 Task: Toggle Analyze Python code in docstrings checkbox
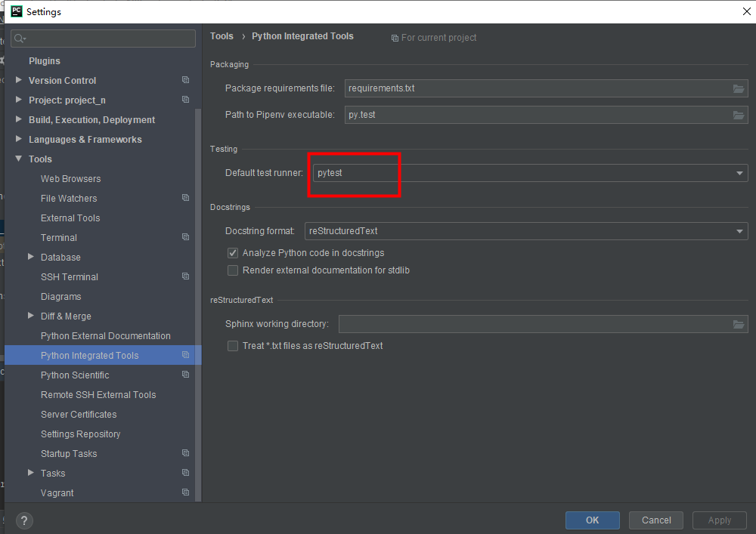tap(233, 253)
